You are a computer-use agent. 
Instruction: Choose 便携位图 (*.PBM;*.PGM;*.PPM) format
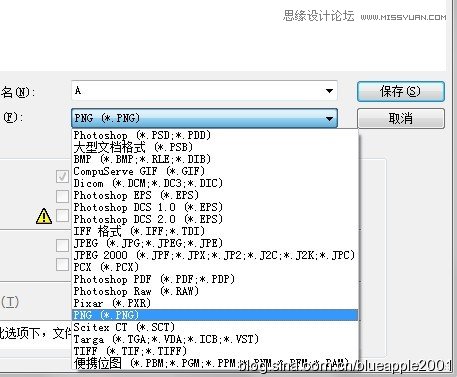pos(215,363)
